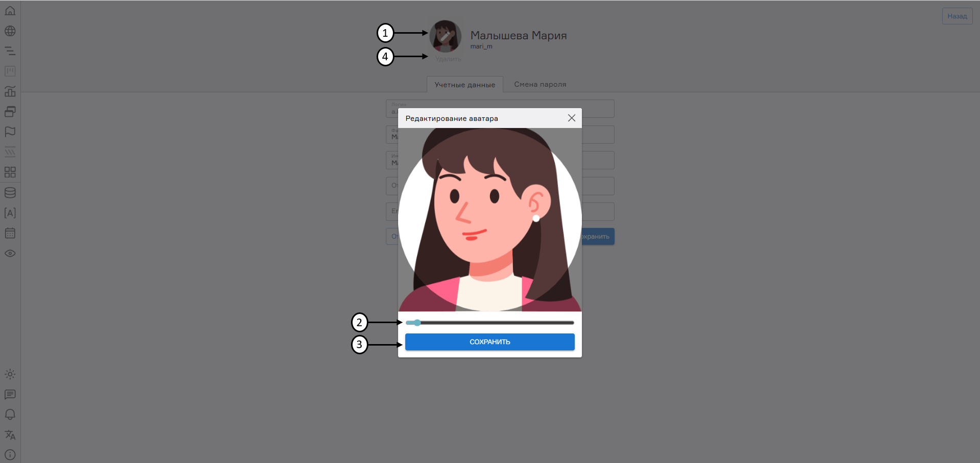Select the globe icon in the sidebar
Image resolution: width=980 pixels, height=463 pixels.
pos(10,31)
